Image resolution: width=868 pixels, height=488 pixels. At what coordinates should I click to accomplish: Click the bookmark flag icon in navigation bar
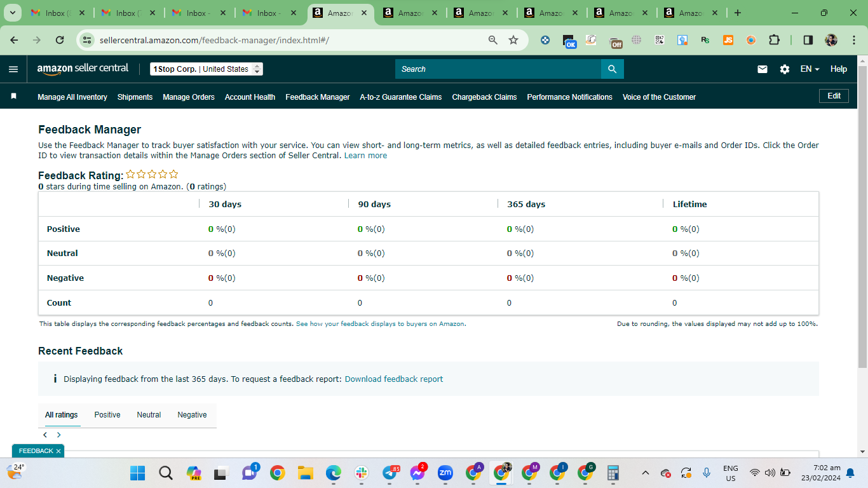point(13,97)
